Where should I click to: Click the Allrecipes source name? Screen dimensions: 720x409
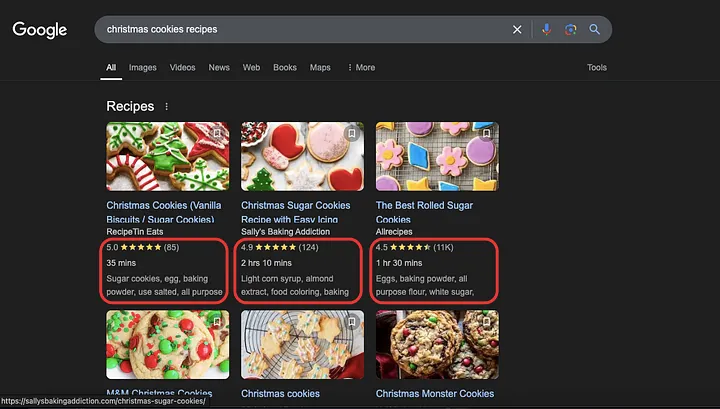[x=394, y=232]
